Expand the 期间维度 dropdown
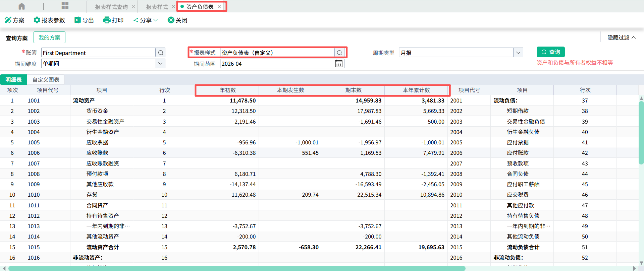Viewport: 644px width, 271px height. click(x=160, y=63)
